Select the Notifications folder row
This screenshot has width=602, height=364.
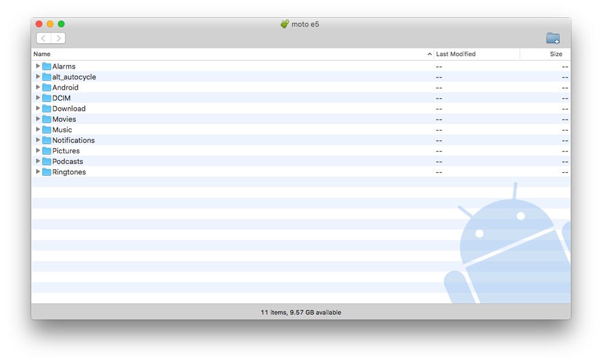pyautogui.click(x=301, y=140)
